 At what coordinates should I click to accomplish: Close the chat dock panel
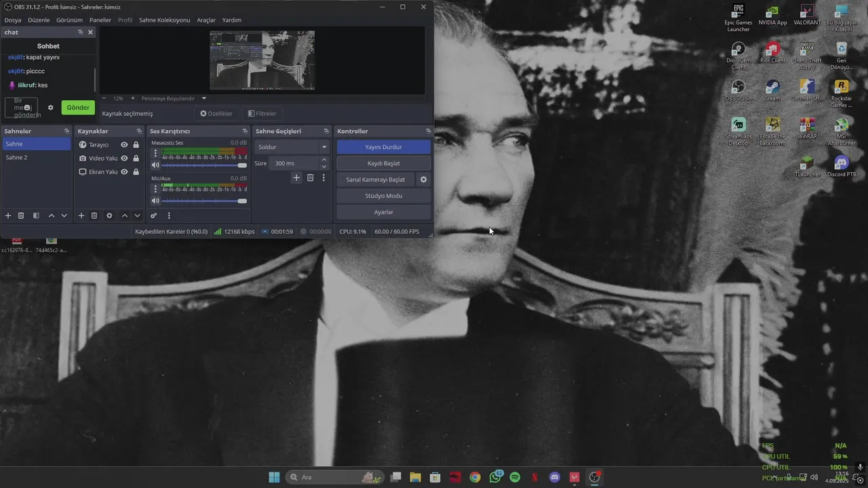pyautogui.click(x=90, y=32)
